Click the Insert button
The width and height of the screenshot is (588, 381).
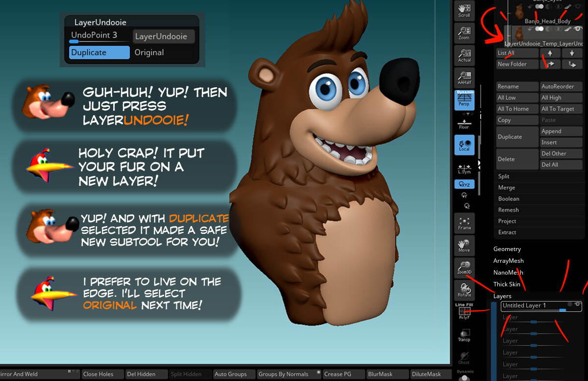point(561,142)
